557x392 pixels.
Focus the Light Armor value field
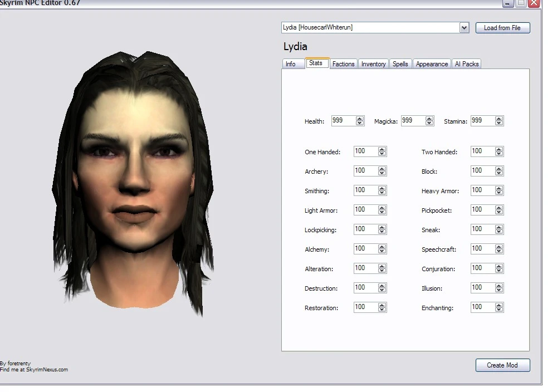tap(366, 210)
